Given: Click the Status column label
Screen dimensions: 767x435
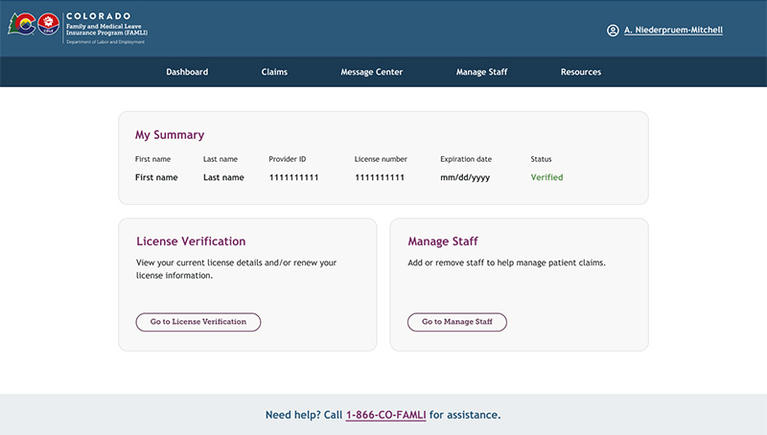Looking at the screenshot, I should click(x=541, y=159).
